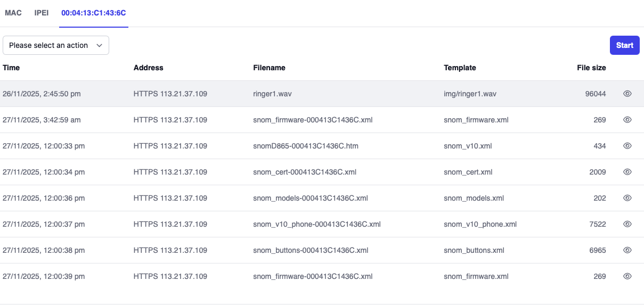644x305 pixels.
Task: Click the Filename column header
Action: point(269,68)
